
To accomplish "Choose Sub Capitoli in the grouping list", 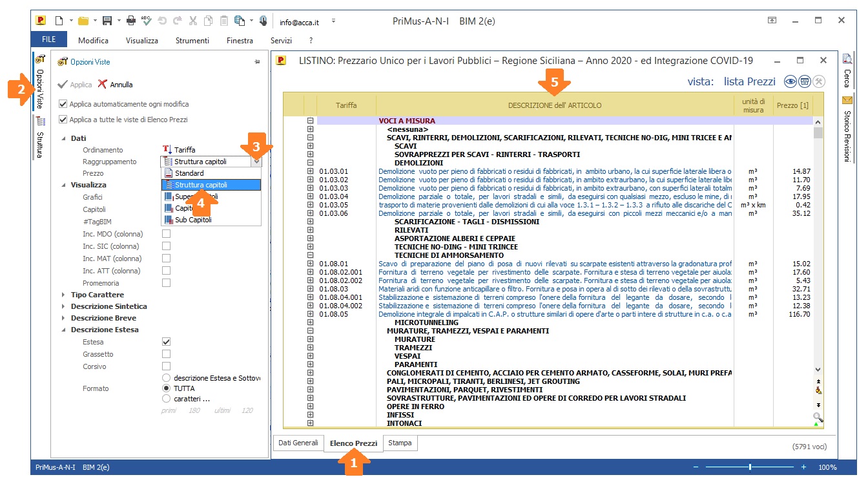I will (211, 220).
